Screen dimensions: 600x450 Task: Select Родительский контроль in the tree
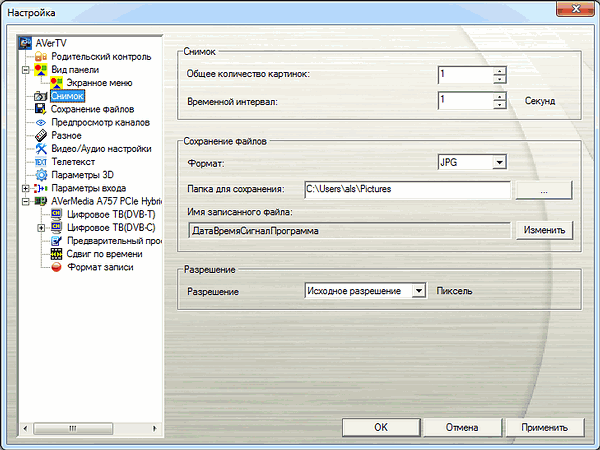click(101, 57)
